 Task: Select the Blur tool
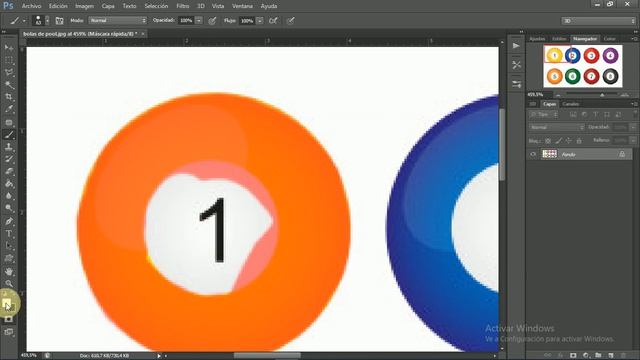pyautogui.click(x=9, y=196)
